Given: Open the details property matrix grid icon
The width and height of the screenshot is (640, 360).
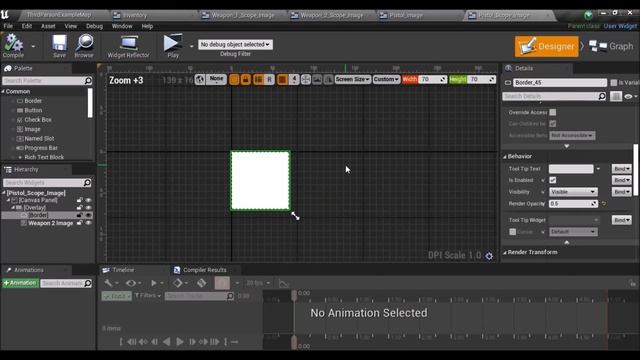Looking at the screenshot, I should click(616, 96).
